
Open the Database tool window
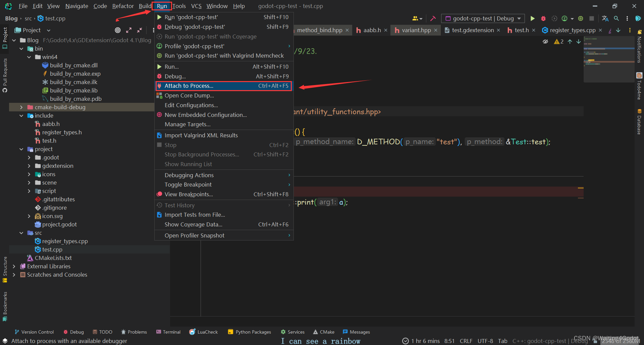click(x=639, y=124)
